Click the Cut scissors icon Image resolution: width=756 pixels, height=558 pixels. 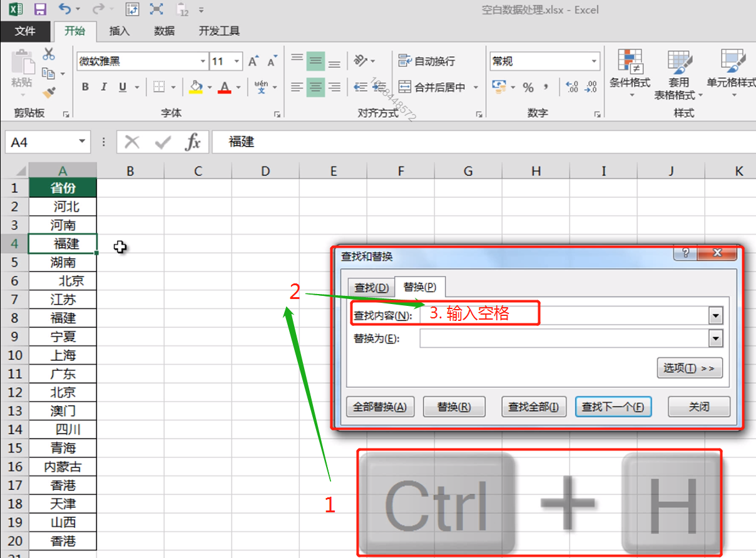coord(49,54)
